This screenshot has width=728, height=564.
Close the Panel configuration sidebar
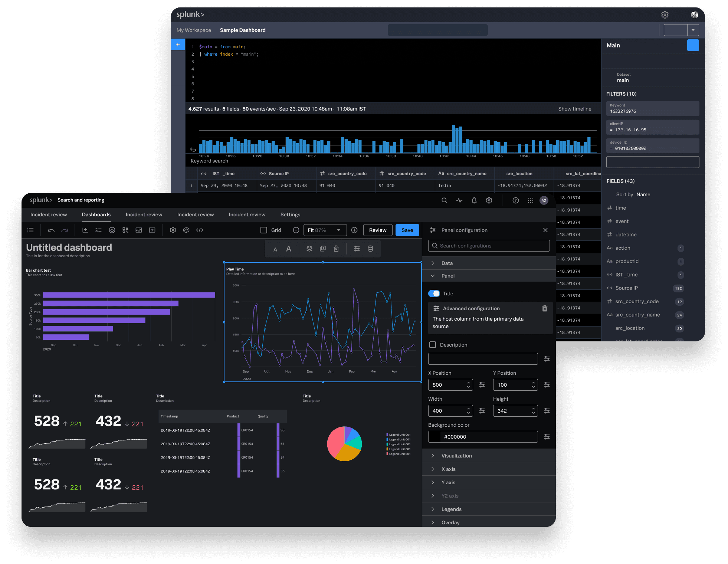[x=545, y=230]
